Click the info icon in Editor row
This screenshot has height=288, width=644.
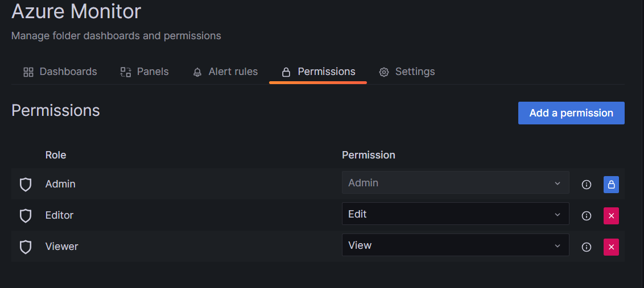click(587, 216)
